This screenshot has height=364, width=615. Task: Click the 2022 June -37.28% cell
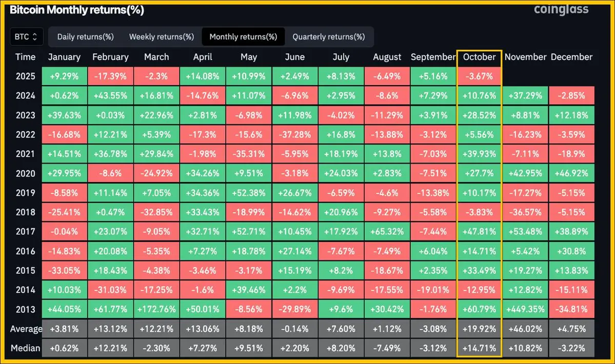(295, 135)
